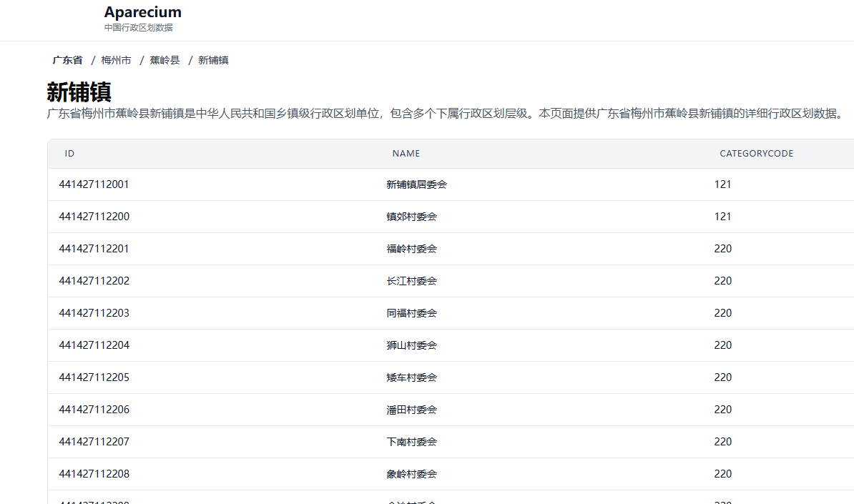Image resolution: width=854 pixels, height=504 pixels.
Task: Click the 潘田村委会 row
Action: tap(411, 410)
